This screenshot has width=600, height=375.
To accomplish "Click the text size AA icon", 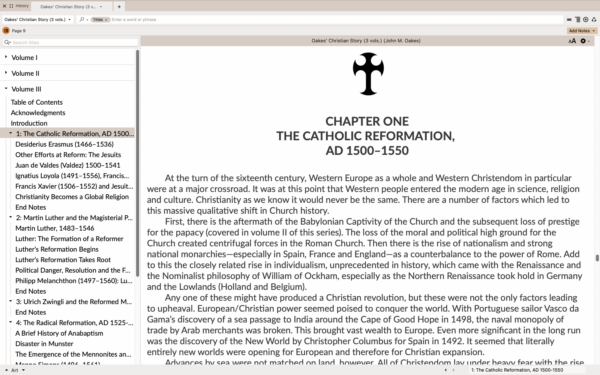I will [572, 41].
